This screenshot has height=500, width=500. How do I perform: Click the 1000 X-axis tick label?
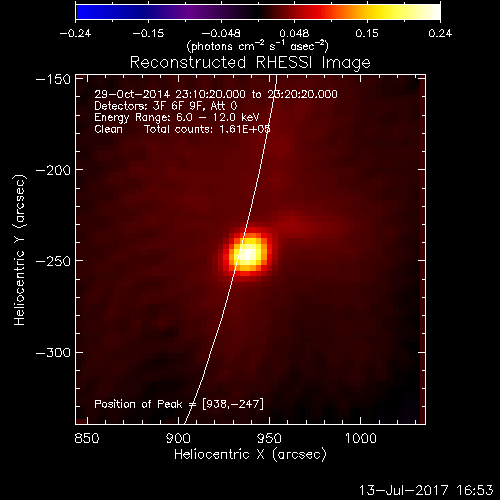pyautogui.click(x=361, y=438)
